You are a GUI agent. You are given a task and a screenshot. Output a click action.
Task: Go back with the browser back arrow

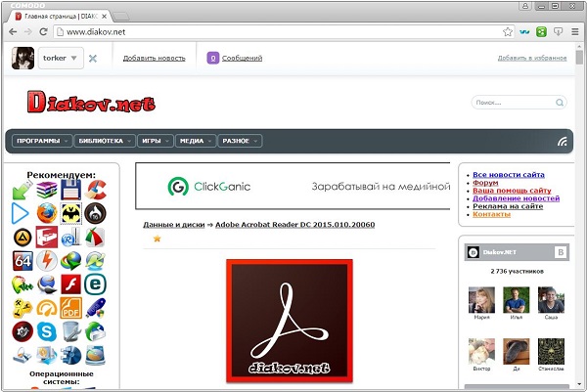tap(13, 32)
